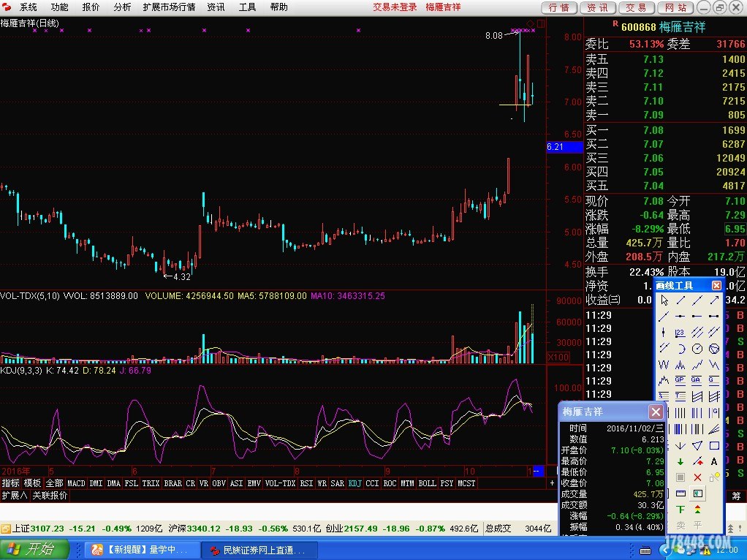Click the 4.32 low price label
Image resolution: width=747 pixels, height=560 pixels.
[x=182, y=277]
